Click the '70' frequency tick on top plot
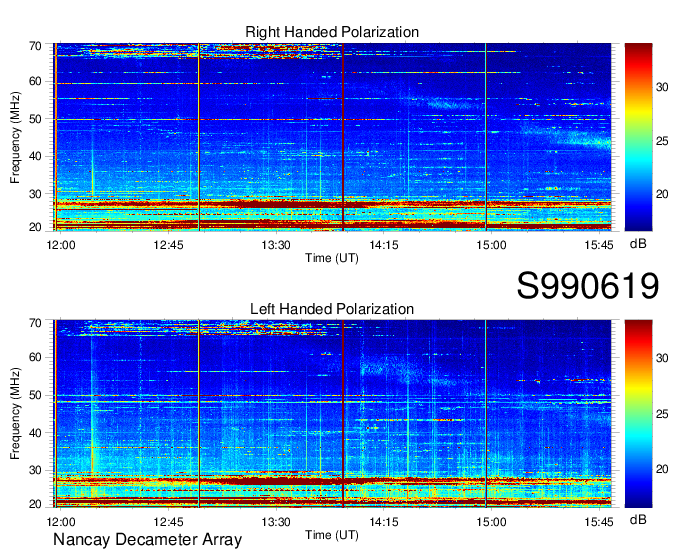This screenshot has height=552, width=680. pyautogui.click(x=35, y=46)
